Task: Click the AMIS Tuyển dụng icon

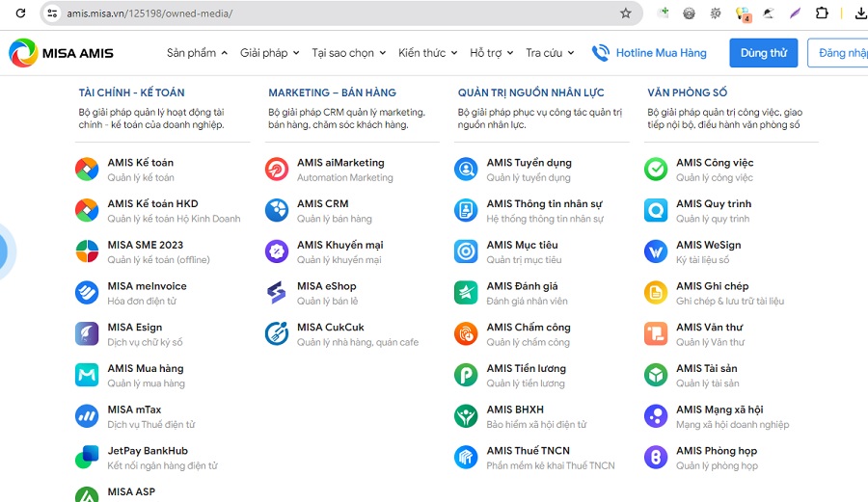Action: pyautogui.click(x=466, y=170)
